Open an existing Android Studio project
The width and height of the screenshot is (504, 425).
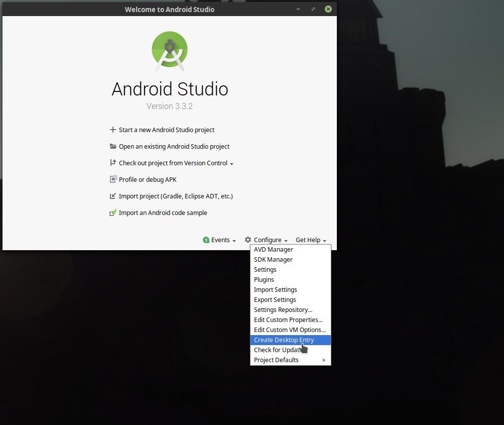(x=174, y=146)
